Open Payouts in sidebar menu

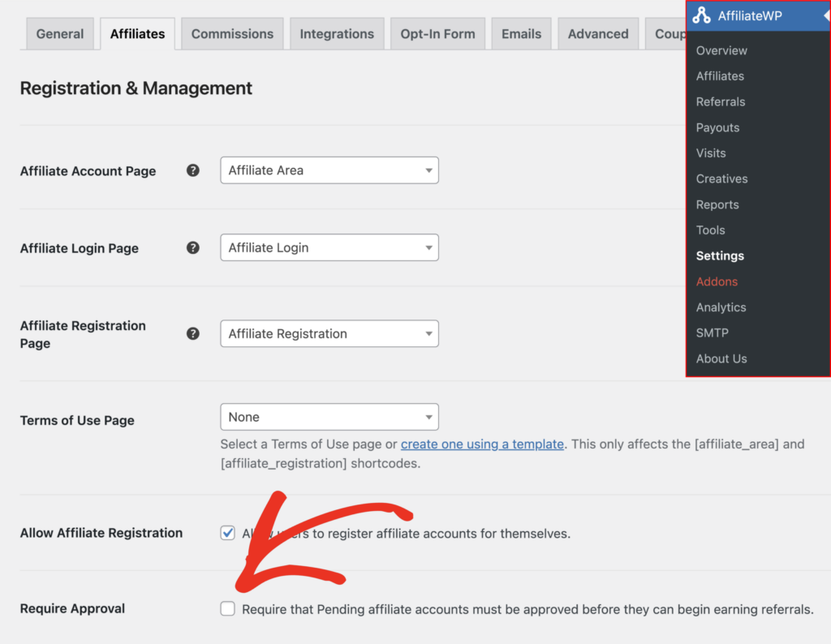(717, 127)
